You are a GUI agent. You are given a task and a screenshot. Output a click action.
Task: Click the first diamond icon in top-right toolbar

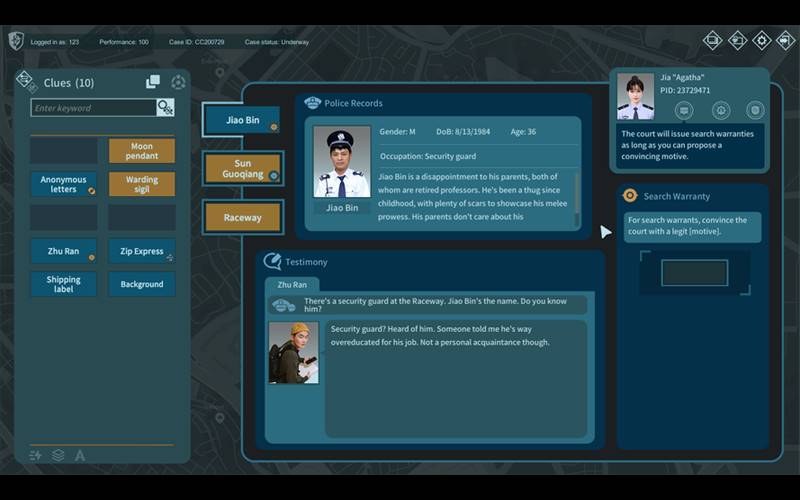pos(712,41)
